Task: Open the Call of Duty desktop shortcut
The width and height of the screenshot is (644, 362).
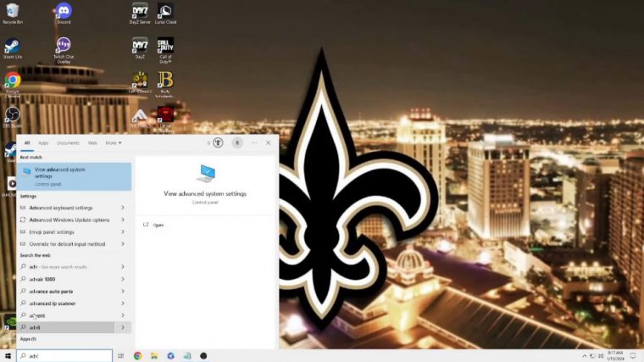Action: click(165, 46)
